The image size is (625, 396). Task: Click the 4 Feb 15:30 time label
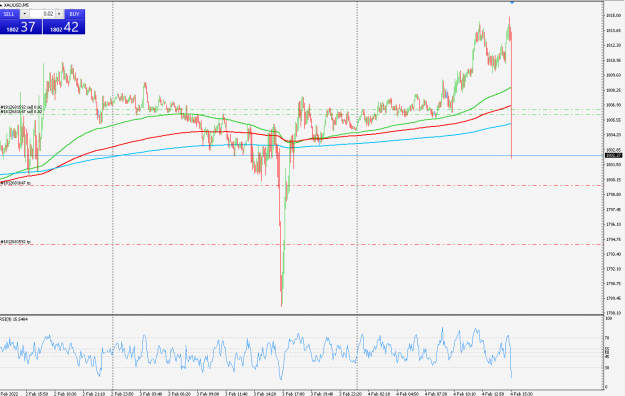coord(522,394)
